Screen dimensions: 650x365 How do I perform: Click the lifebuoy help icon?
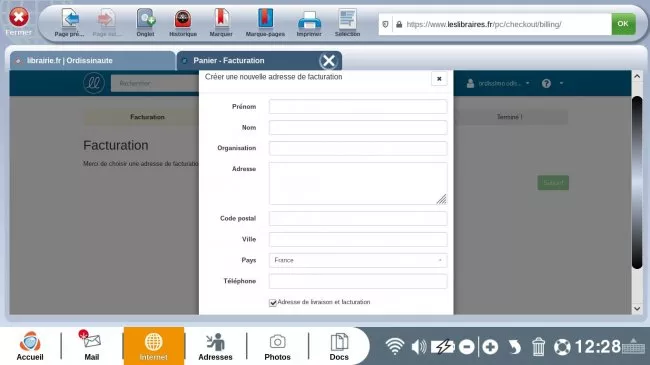pyautogui.click(x=562, y=347)
